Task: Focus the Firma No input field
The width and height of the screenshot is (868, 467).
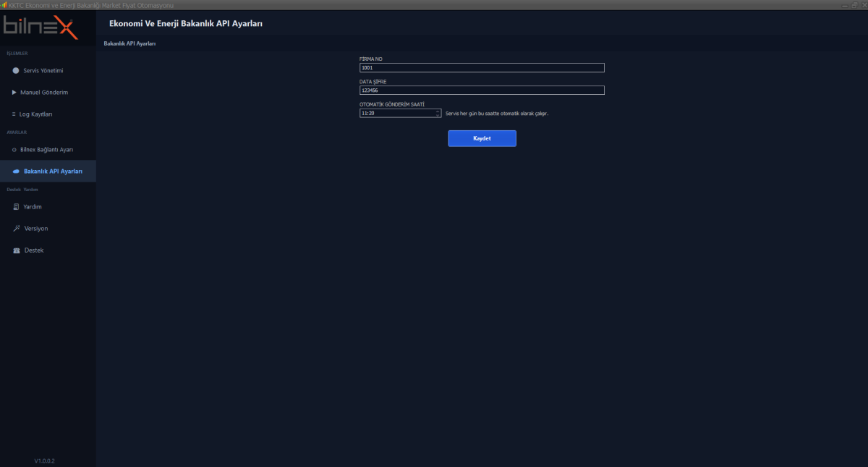Action: [x=481, y=68]
